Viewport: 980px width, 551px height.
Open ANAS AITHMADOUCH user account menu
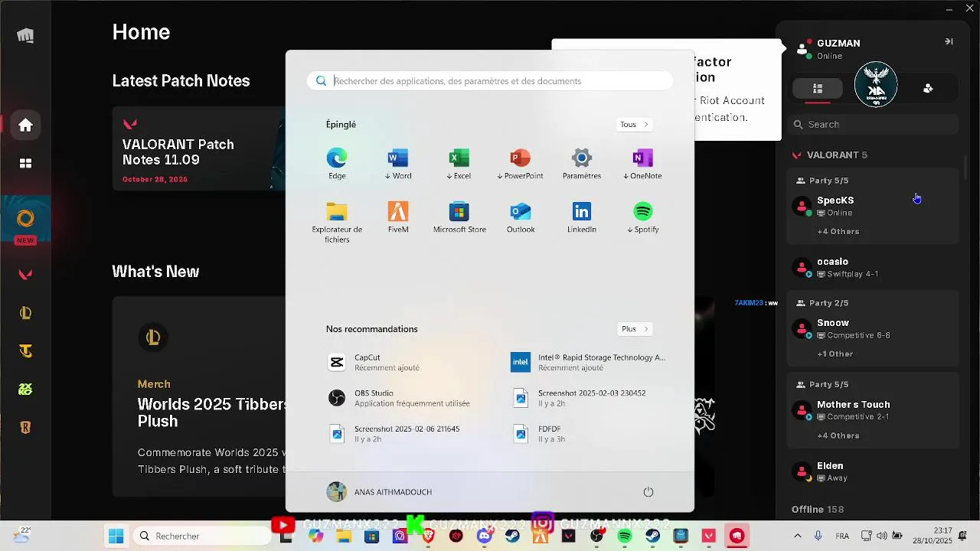point(380,492)
